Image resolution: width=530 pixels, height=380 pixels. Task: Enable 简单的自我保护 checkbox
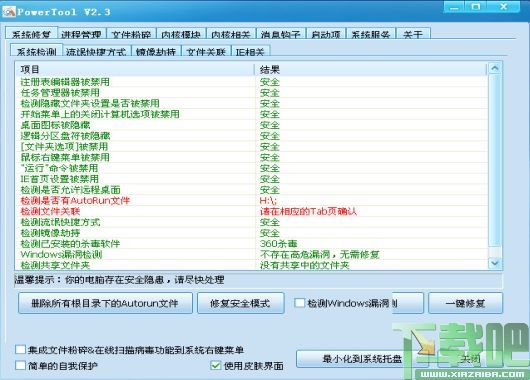pos(21,365)
